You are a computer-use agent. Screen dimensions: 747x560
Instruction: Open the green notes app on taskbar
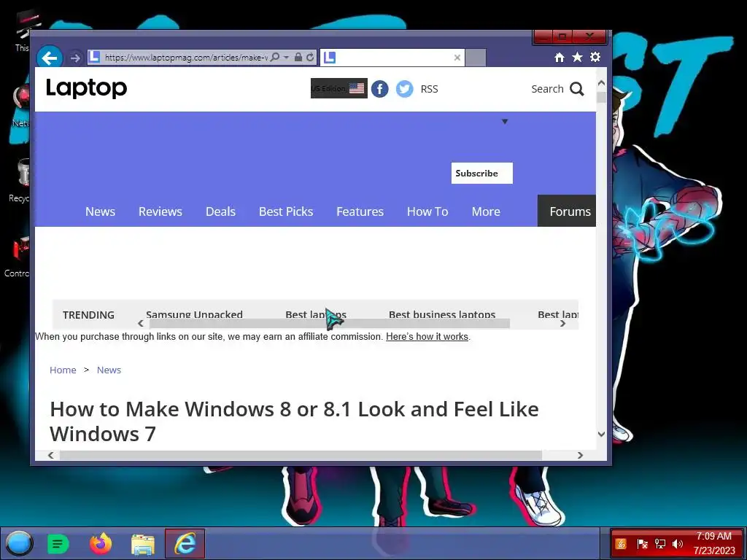click(x=58, y=543)
